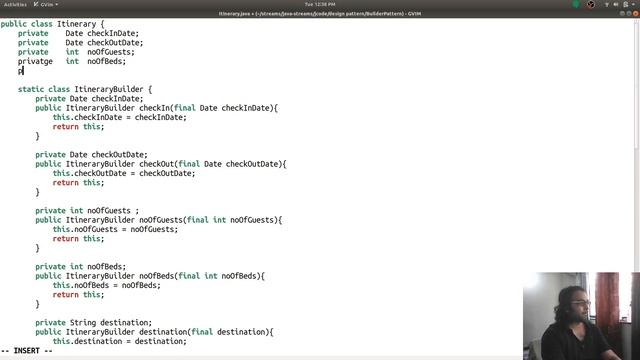Click the webcam overlay thumbnail
Screen dimensions: 640x360
click(581, 316)
